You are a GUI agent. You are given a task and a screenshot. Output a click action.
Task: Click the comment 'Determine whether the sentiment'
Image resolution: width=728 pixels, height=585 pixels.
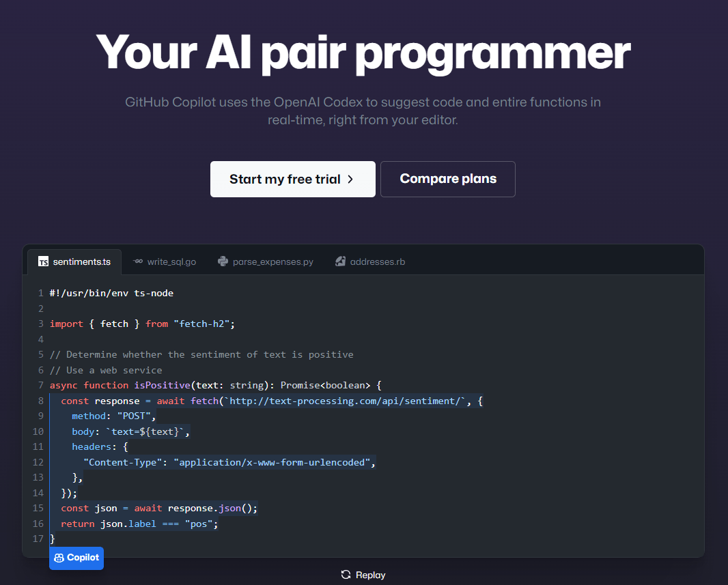click(x=201, y=354)
